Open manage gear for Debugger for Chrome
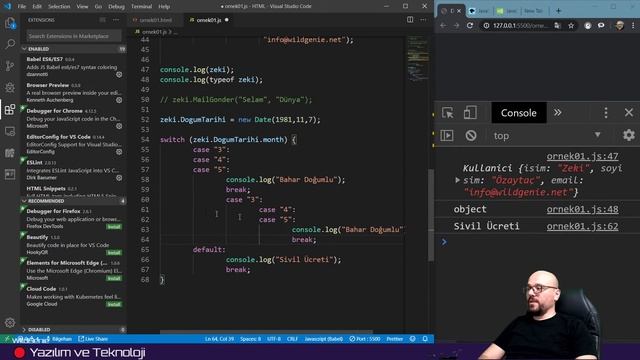This screenshot has height=360, width=640. 119,126
